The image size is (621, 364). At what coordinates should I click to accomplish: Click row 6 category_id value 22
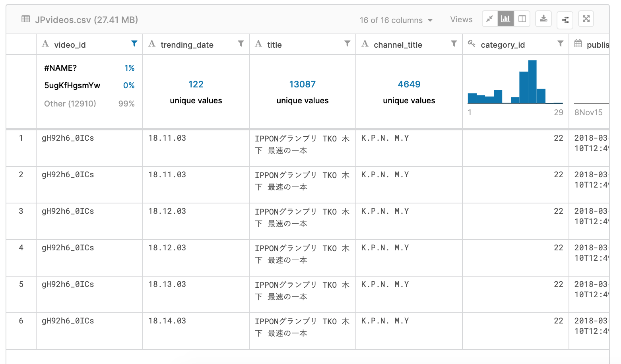pos(559,321)
